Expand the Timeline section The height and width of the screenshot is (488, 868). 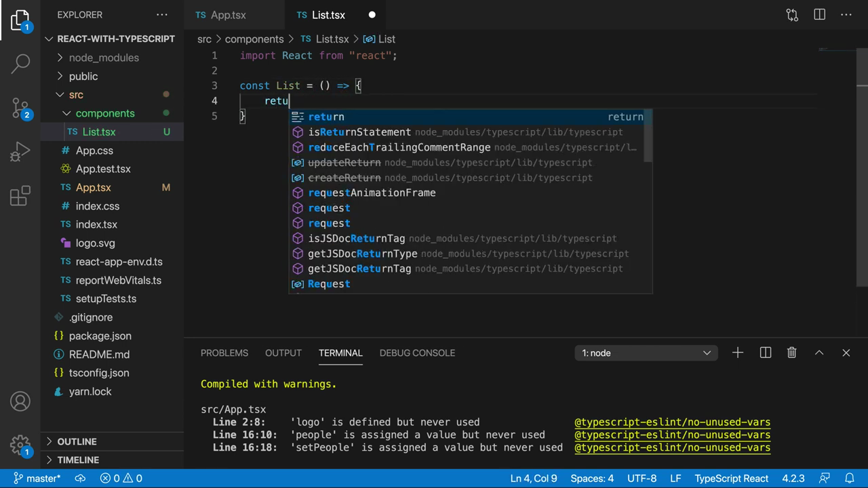pos(112,460)
